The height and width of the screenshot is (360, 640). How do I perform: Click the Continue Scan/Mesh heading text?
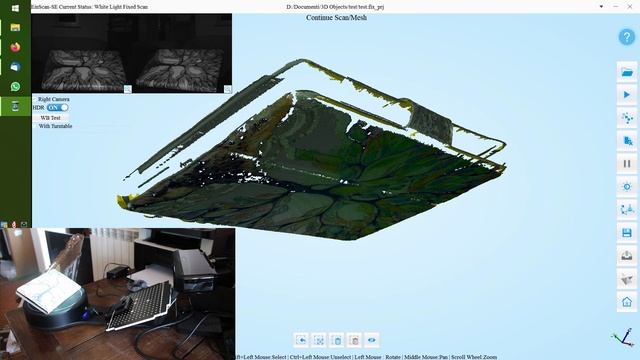point(336,18)
